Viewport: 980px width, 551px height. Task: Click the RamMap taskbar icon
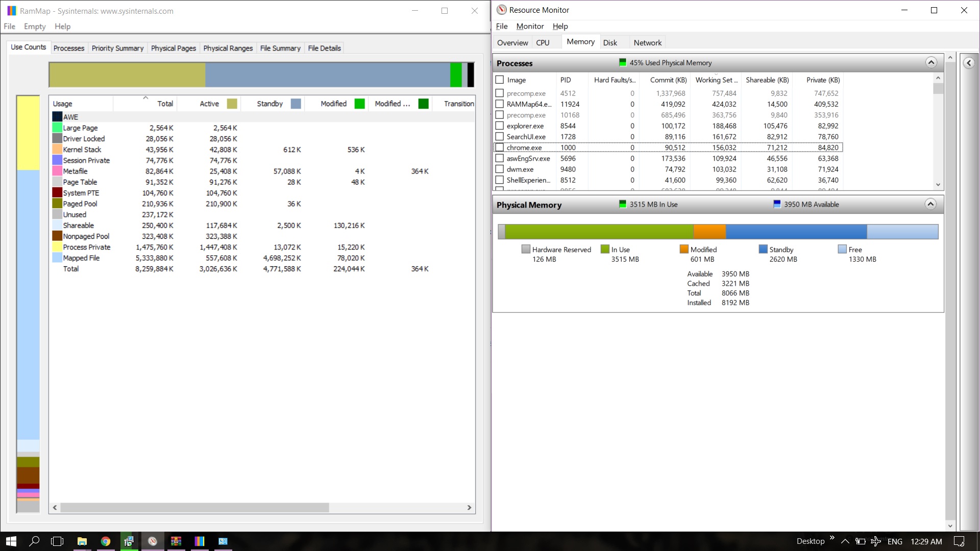pyautogui.click(x=200, y=541)
